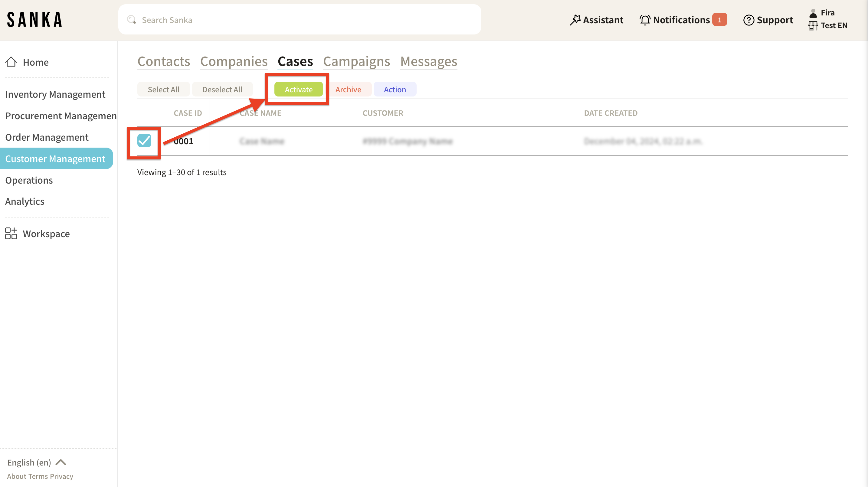Open the Workspace grid icon
This screenshot has width=868, height=487.
pos(11,234)
